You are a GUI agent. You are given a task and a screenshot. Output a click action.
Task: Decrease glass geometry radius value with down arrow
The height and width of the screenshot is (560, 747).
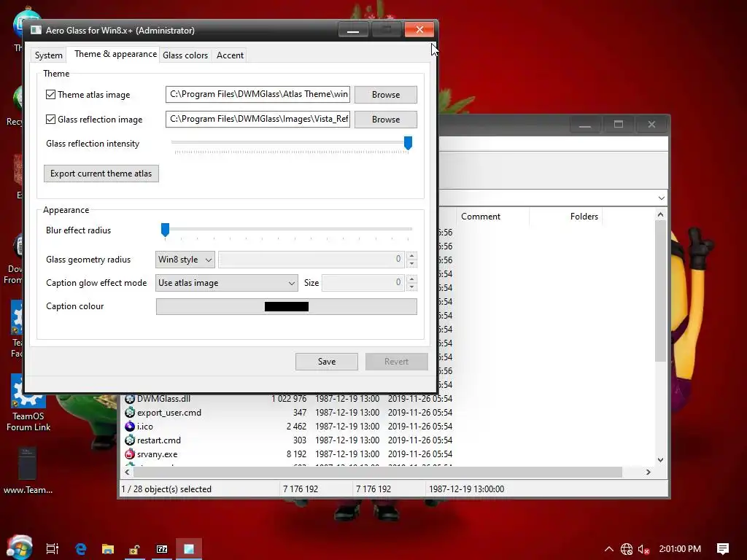point(411,263)
